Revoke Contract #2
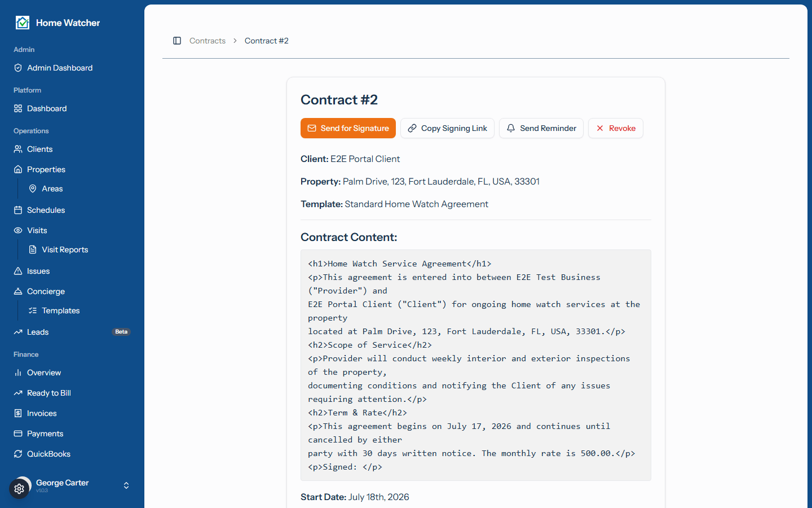 [615, 128]
